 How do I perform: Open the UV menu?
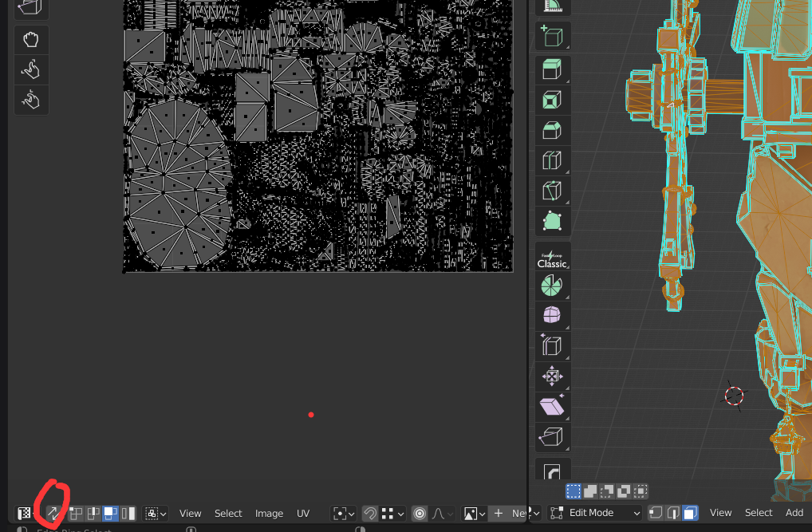pyautogui.click(x=303, y=514)
